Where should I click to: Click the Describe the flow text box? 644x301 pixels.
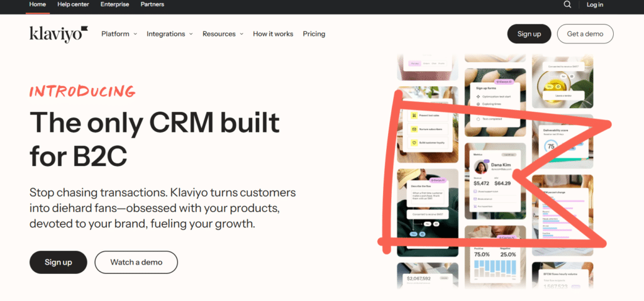[x=428, y=196]
